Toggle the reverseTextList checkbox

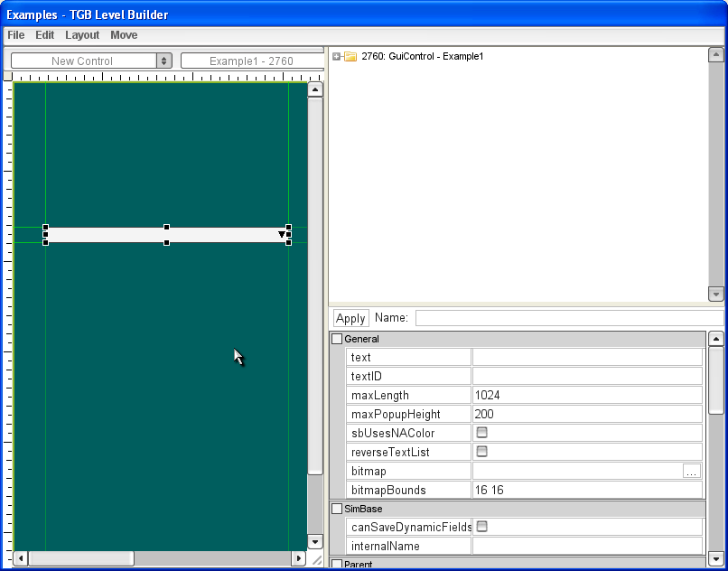click(482, 451)
